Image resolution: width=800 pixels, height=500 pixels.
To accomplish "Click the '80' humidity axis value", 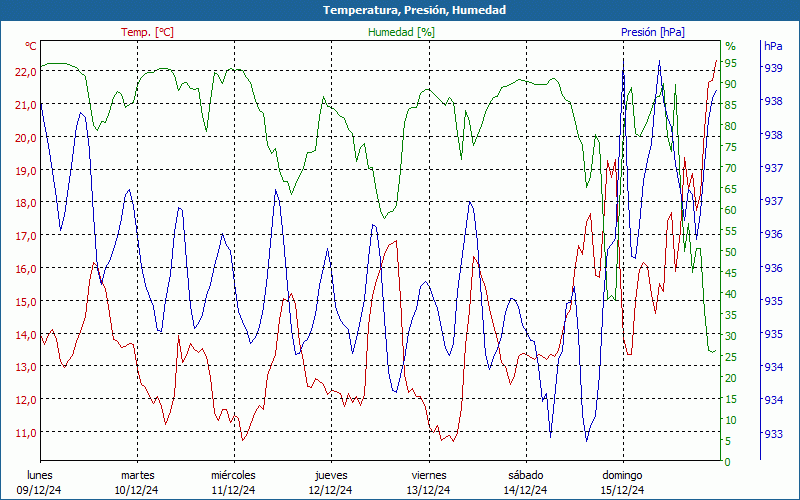I will click(731, 126).
